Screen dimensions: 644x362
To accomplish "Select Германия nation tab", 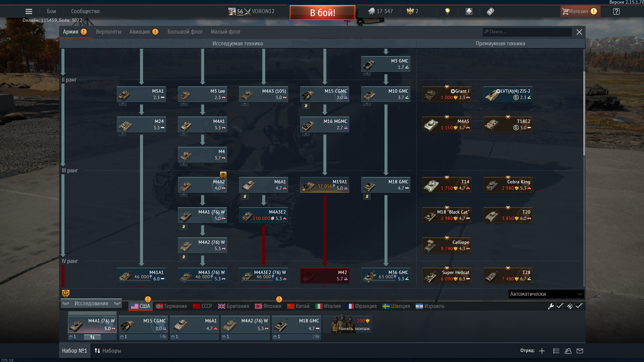I will click(x=171, y=306).
